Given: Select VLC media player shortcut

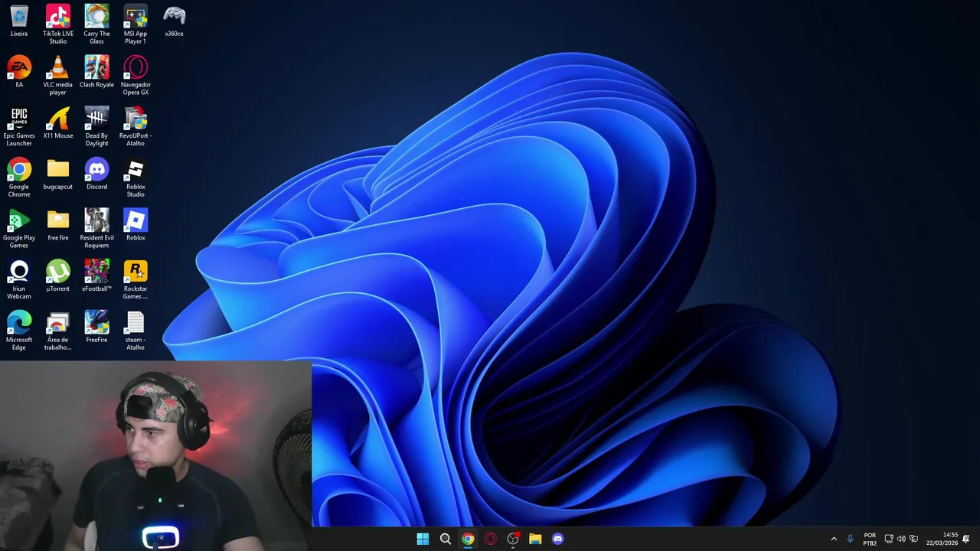Looking at the screenshot, I should 58,76.
